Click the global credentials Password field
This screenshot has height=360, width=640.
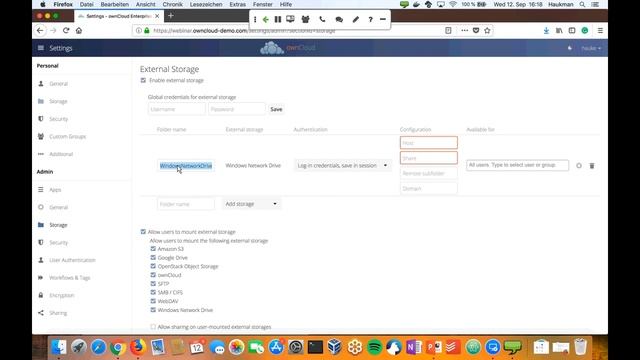tap(237, 109)
